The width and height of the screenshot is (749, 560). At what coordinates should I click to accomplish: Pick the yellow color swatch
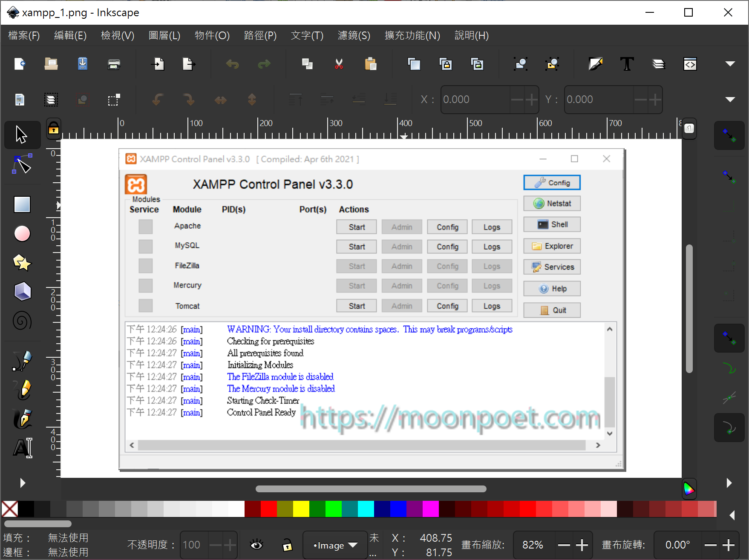click(x=301, y=509)
